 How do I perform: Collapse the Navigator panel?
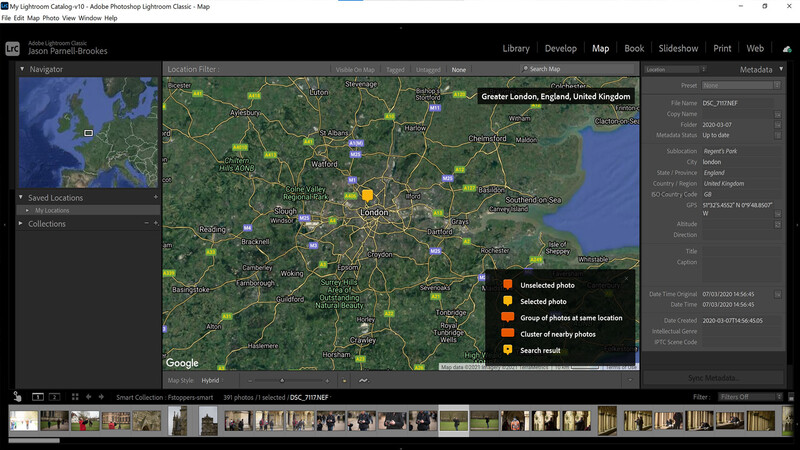[22, 69]
